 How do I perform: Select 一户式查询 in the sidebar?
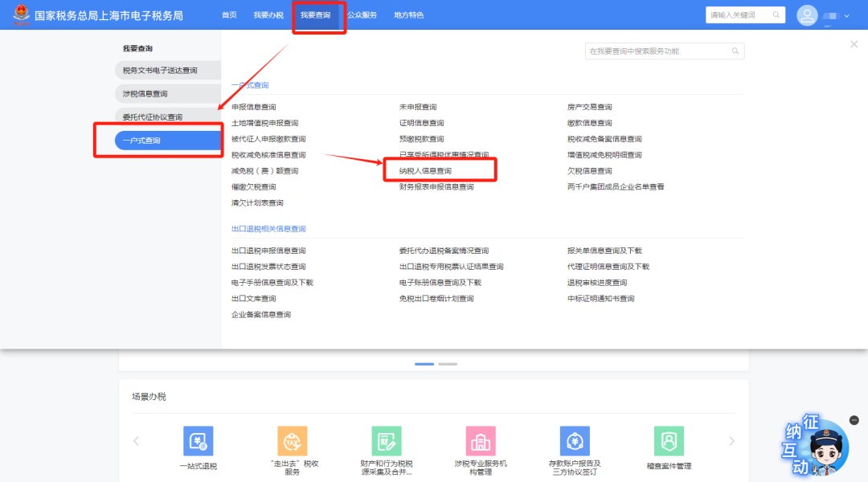tap(167, 141)
